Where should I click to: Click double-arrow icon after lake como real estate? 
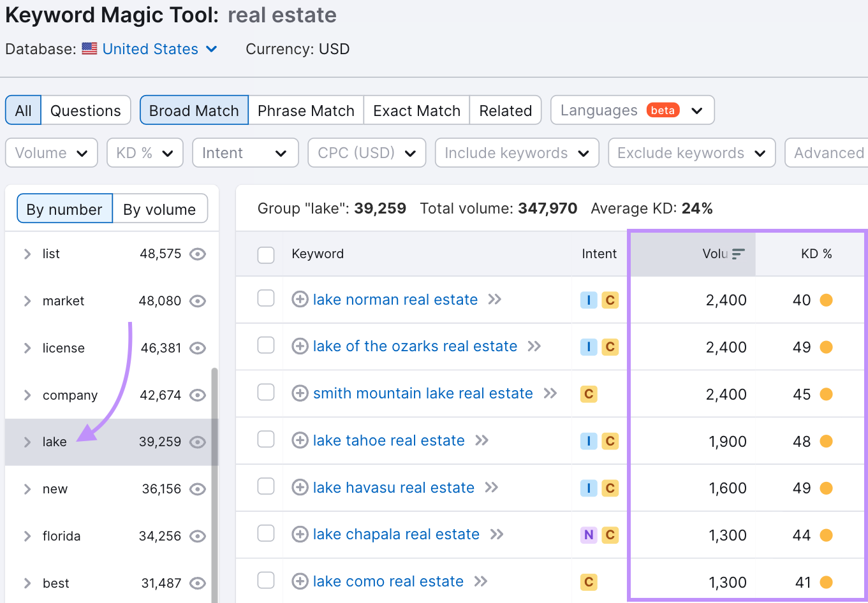coord(481,581)
